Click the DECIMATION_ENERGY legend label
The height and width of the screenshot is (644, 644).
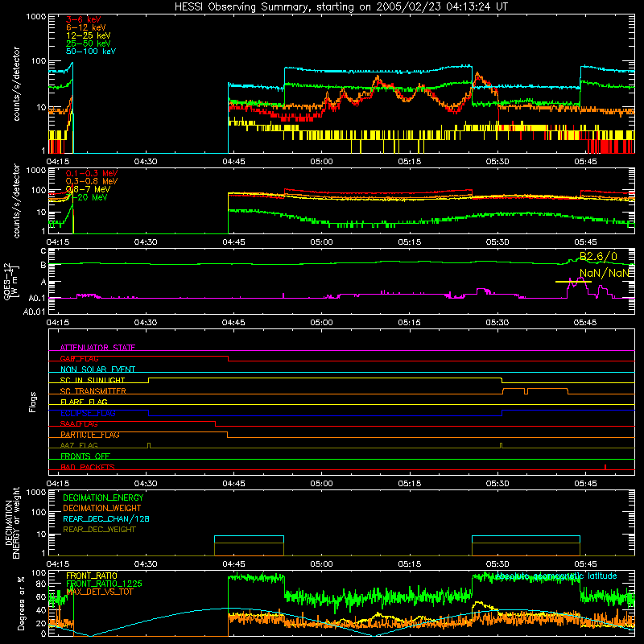(103, 497)
